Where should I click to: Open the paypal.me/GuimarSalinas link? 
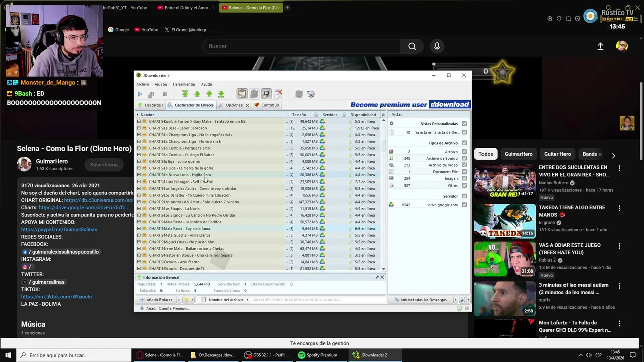pyautogui.click(x=59, y=230)
